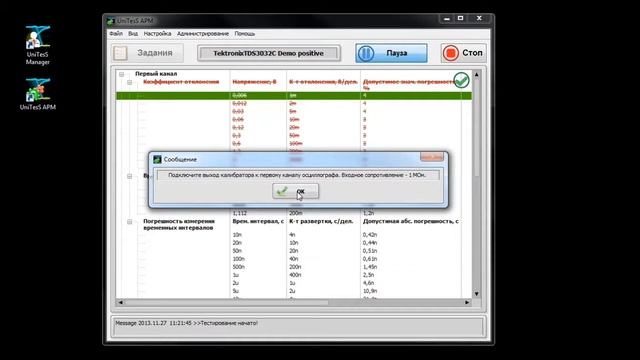
Task: Open the Вид menu
Action: pos(133,33)
